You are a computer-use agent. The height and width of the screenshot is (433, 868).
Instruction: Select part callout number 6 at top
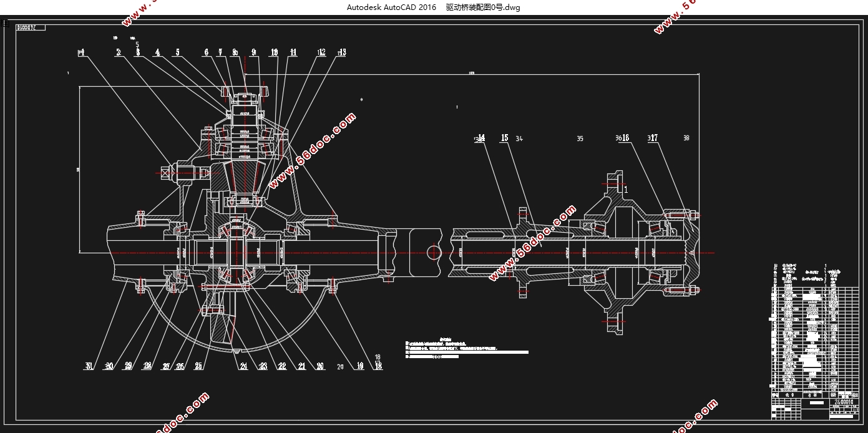(206, 53)
